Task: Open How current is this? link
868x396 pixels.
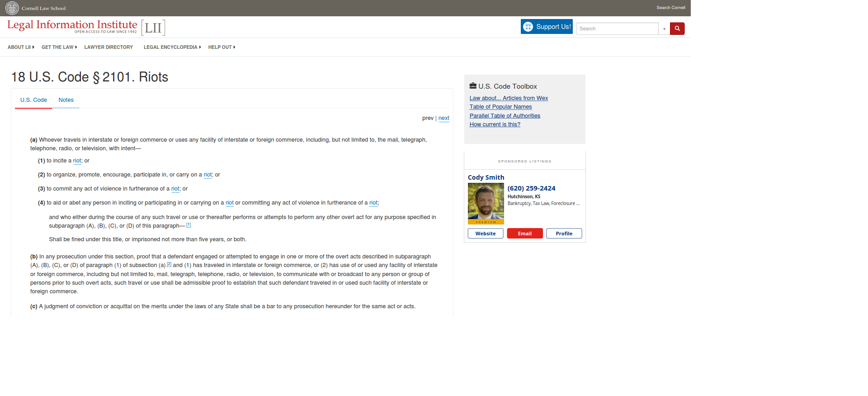Action: pos(495,124)
